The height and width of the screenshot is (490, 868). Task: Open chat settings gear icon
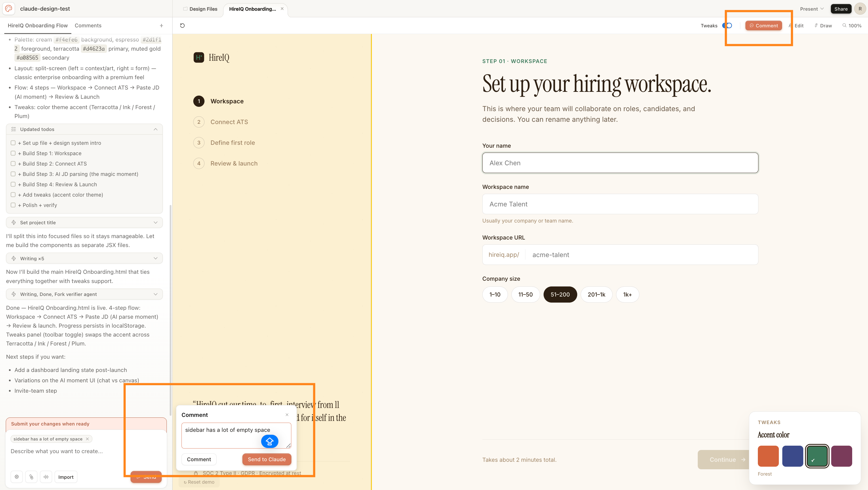(16, 477)
